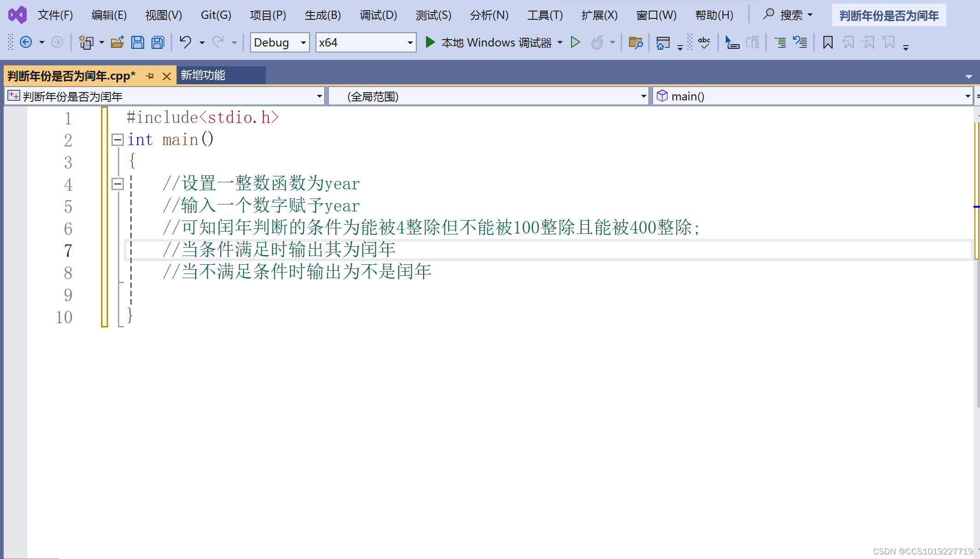Click the toolbar overflow arrow at the far right
Screen dimensions: 980x559
tap(906, 47)
